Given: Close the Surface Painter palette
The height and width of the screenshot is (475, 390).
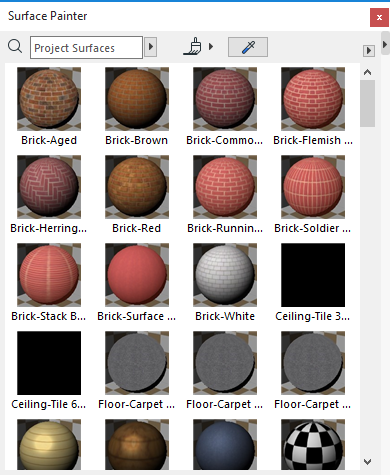Looking at the screenshot, I should click(379, 17).
